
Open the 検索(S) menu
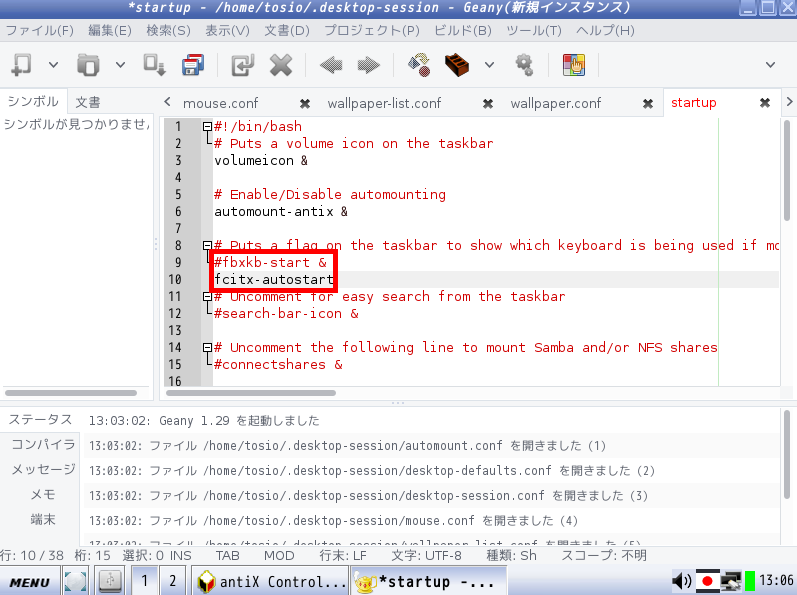[168, 30]
